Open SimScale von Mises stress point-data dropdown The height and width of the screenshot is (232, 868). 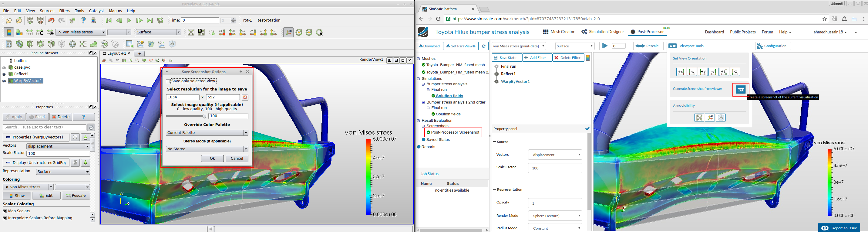[519, 46]
